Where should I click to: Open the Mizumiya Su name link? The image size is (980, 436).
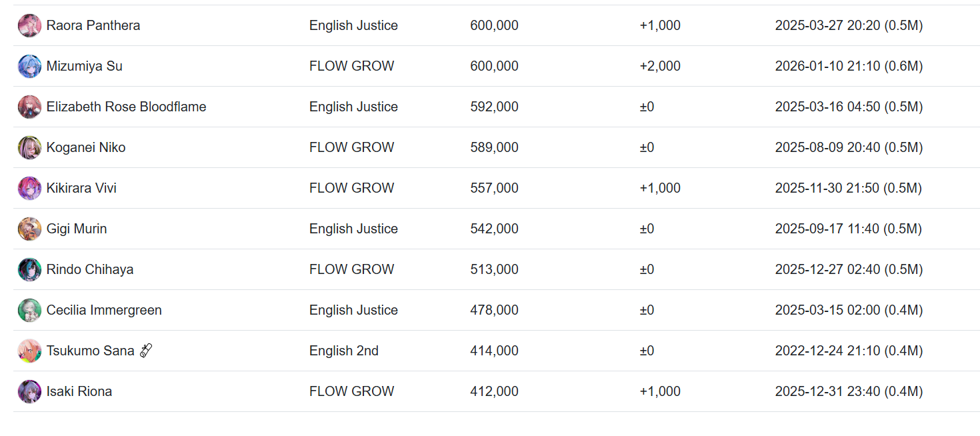[x=84, y=67]
